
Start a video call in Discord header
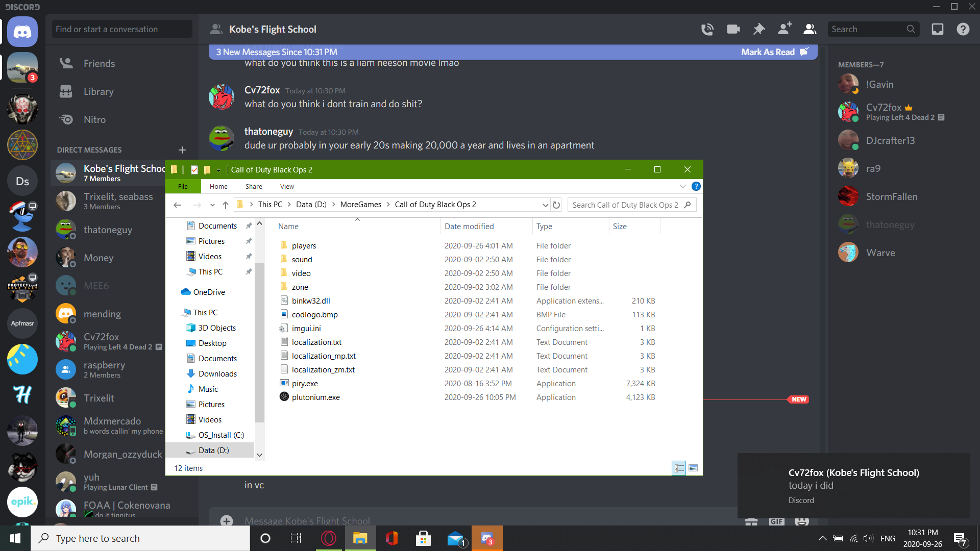(x=733, y=29)
